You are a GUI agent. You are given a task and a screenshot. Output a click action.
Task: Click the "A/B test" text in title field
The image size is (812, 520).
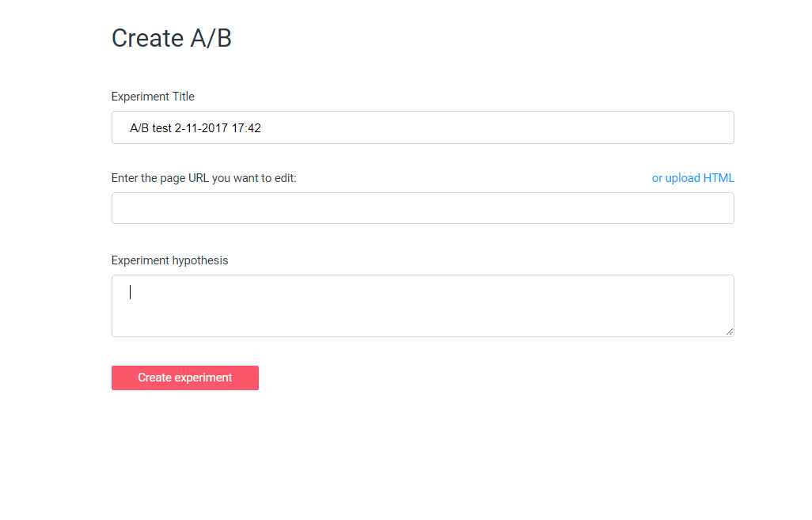tap(150, 127)
